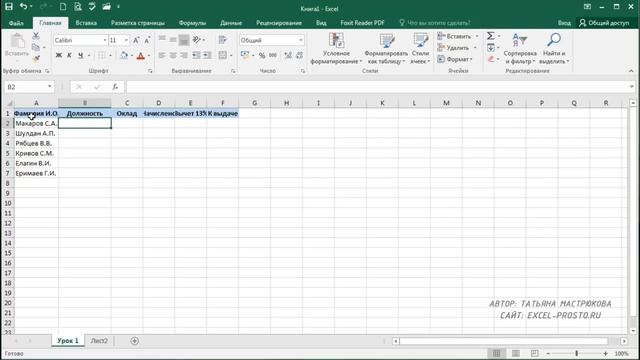Screen dimensions: 640x360
Task: Open Сортировка и фильтр dropdown
Action: 520,49
